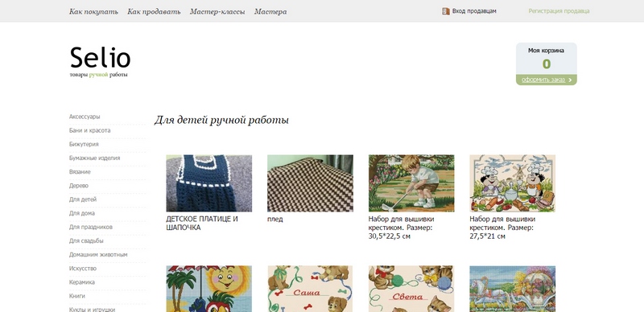Open the Selio logo homepage

pyautogui.click(x=100, y=62)
